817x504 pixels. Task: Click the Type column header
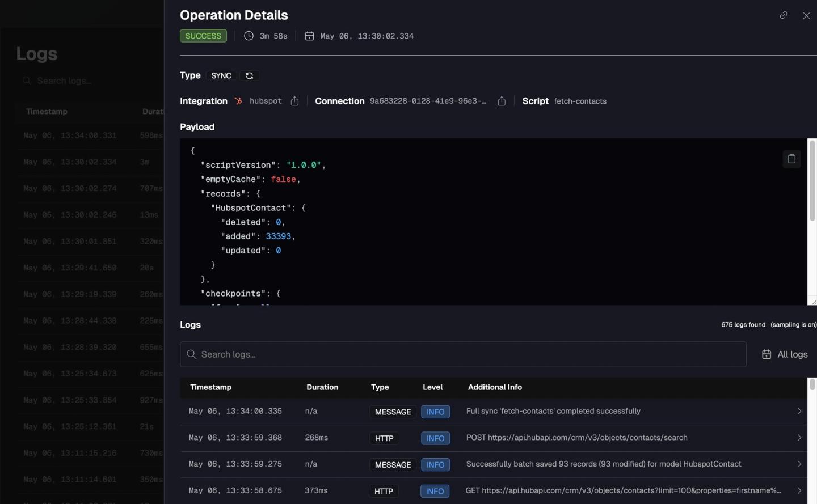coord(380,387)
